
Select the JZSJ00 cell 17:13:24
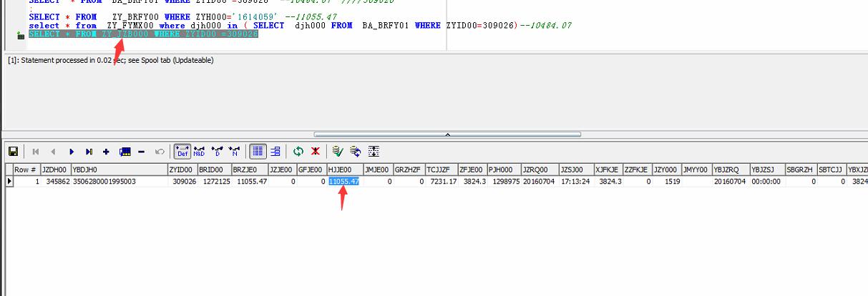point(576,182)
